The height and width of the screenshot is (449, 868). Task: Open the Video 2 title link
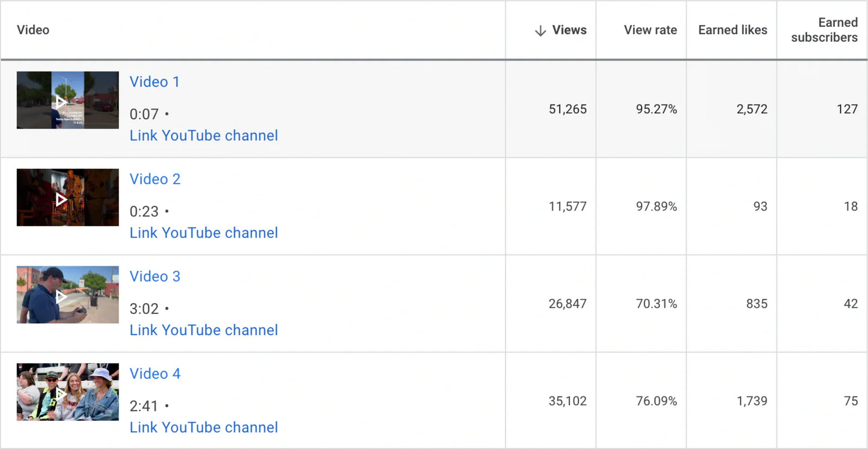click(x=155, y=179)
